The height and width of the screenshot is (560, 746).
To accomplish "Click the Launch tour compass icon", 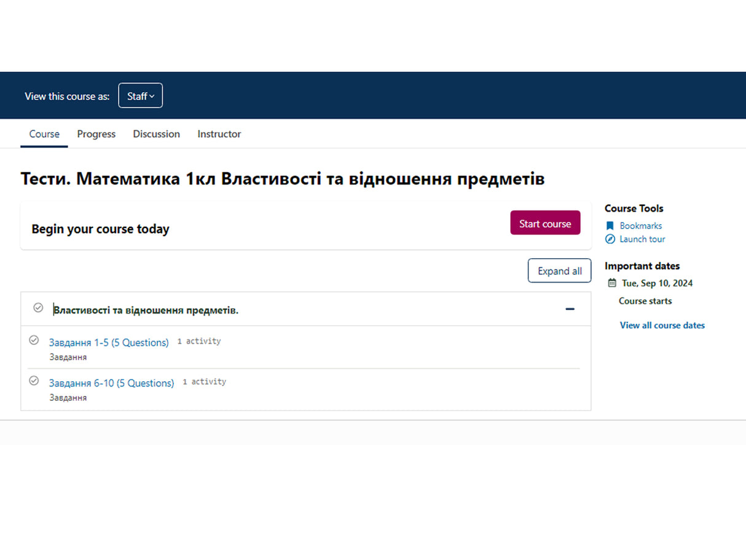I will tap(610, 239).
